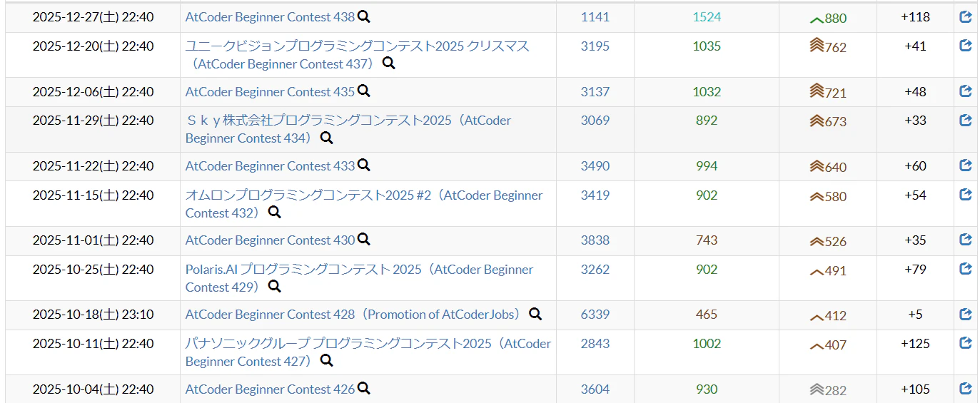Image resolution: width=980 pixels, height=403 pixels.
Task: Click rank 3069 link
Action: point(595,120)
